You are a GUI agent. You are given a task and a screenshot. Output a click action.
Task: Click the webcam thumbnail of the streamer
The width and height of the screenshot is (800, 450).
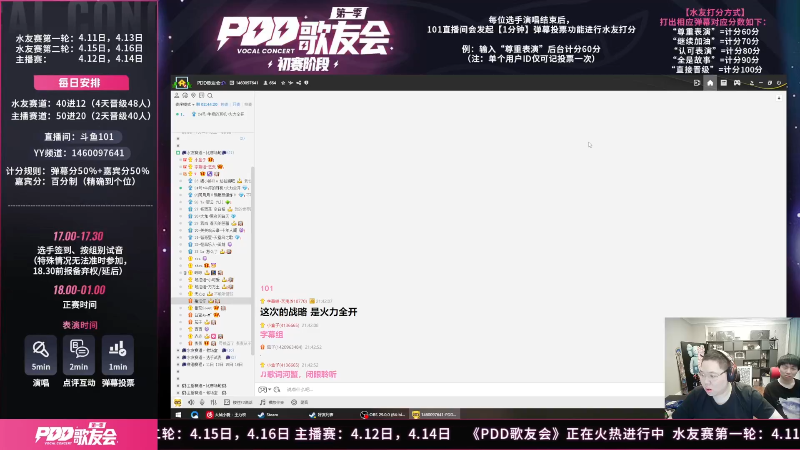click(732, 368)
